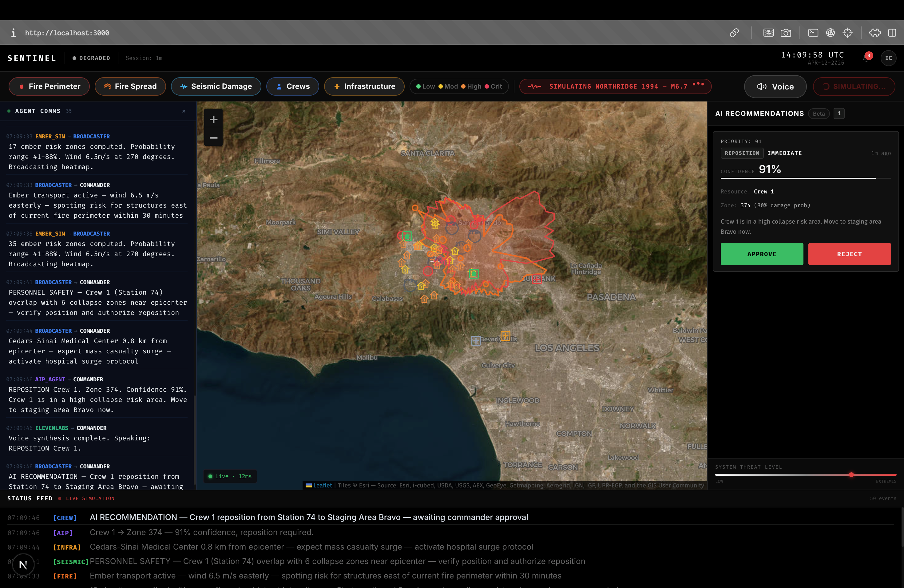This screenshot has height=588, width=904.
Task: Zoom in on the map
Action: (213, 120)
